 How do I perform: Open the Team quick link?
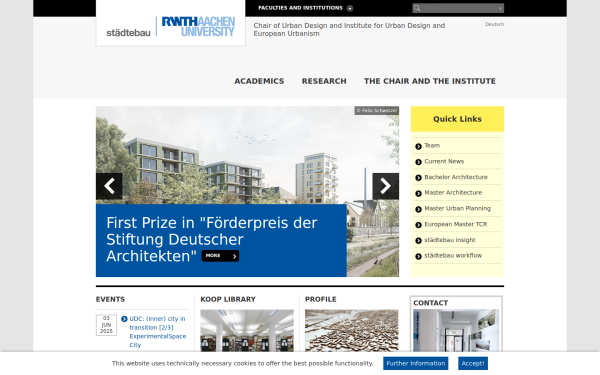(x=432, y=145)
